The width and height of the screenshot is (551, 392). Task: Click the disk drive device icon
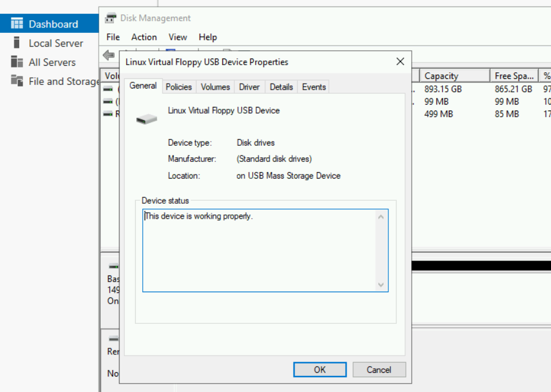[146, 119]
